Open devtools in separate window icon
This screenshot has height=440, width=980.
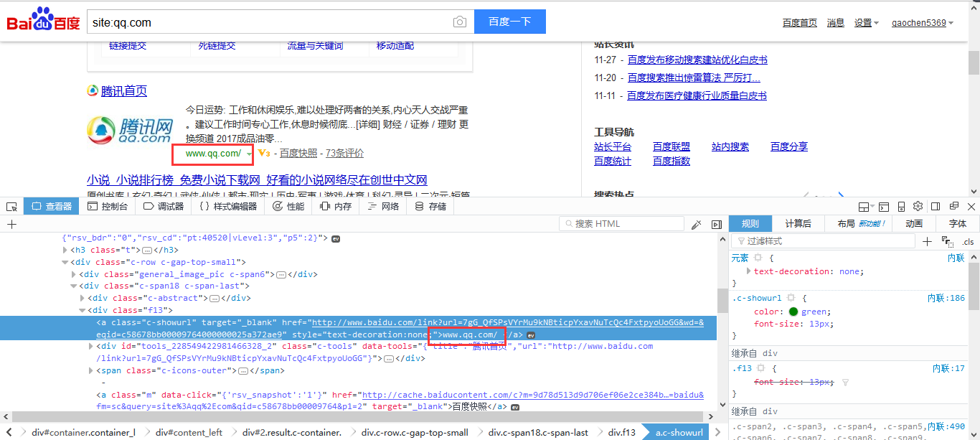tap(953, 207)
